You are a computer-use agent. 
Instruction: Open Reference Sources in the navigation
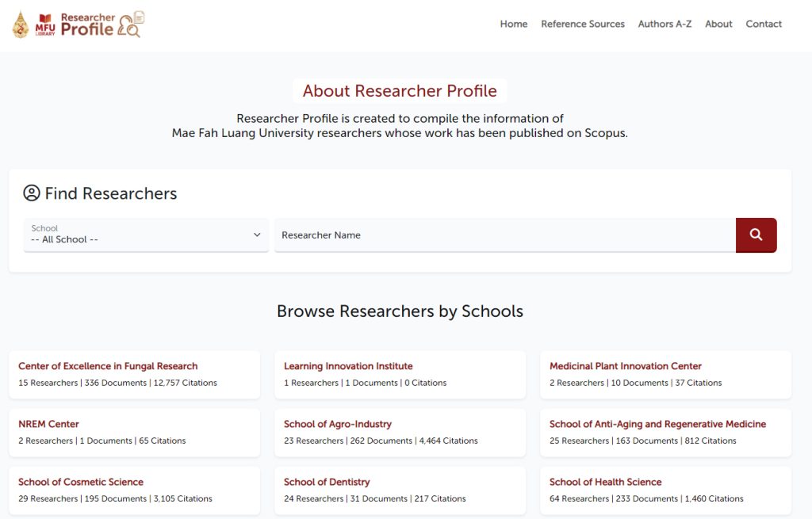tap(583, 24)
